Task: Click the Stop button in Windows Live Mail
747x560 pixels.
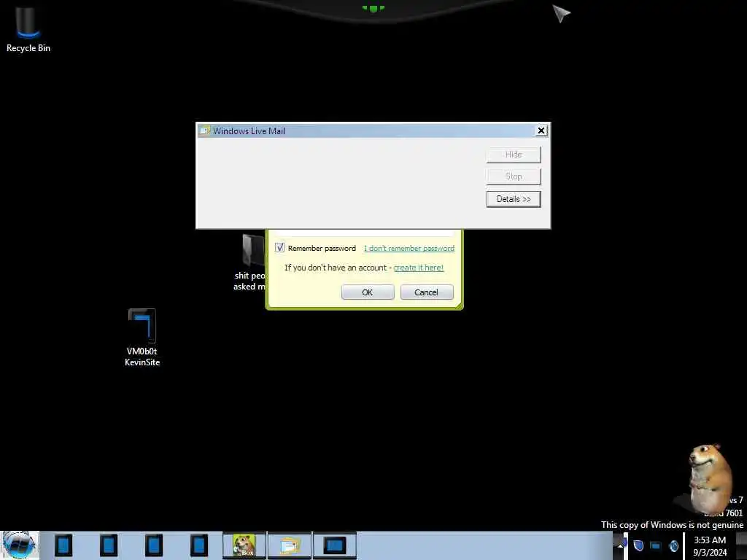Action: (x=514, y=176)
